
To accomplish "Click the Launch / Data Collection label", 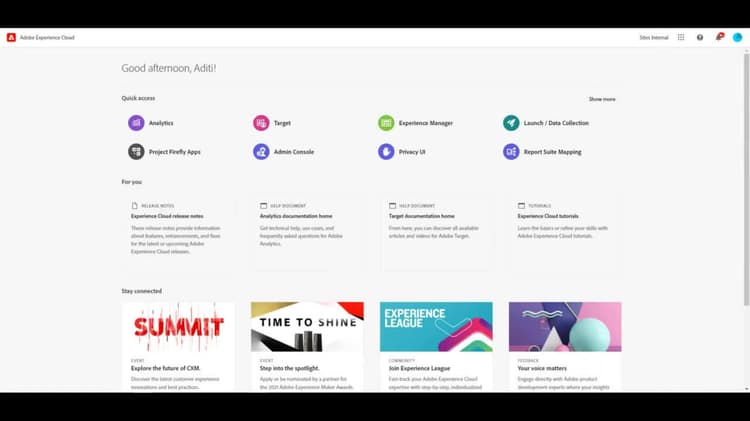I will [x=556, y=123].
